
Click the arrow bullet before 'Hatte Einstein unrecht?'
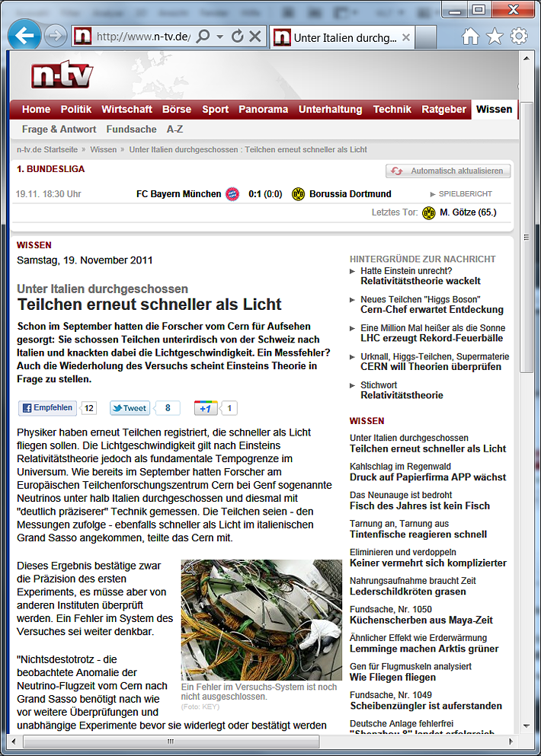pyautogui.click(x=352, y=272)
